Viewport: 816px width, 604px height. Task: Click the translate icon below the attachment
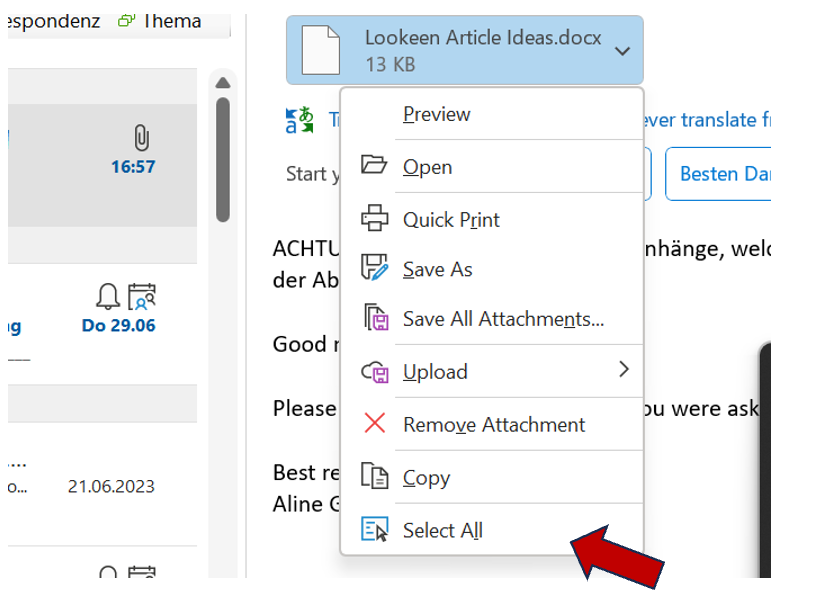299,121
